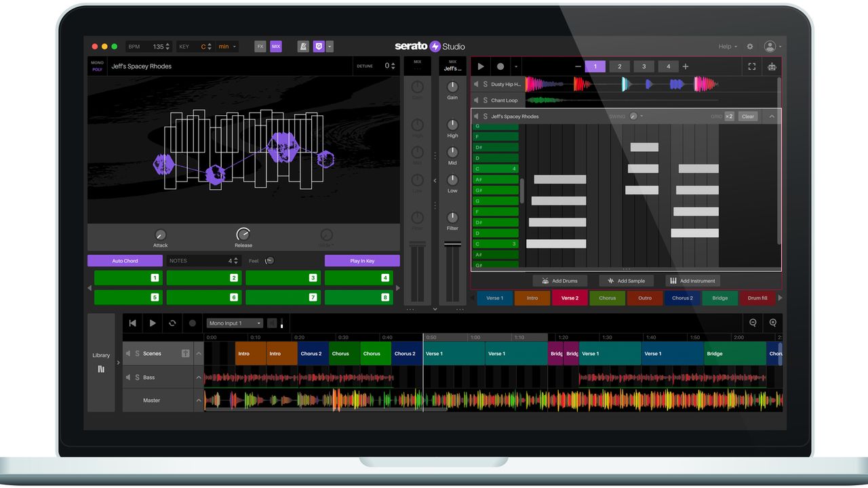Mute the Scenes track in song view
Image resolution: width=868 pixels, height=488 pixels.
127,354
